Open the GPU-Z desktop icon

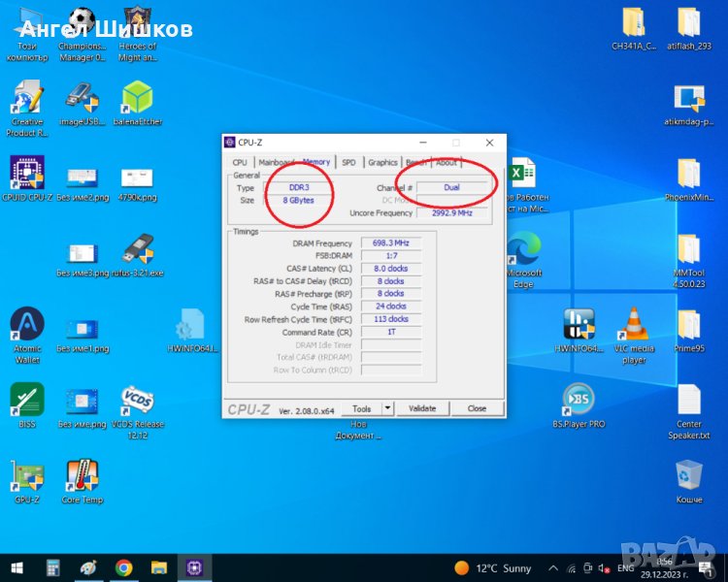26,475
